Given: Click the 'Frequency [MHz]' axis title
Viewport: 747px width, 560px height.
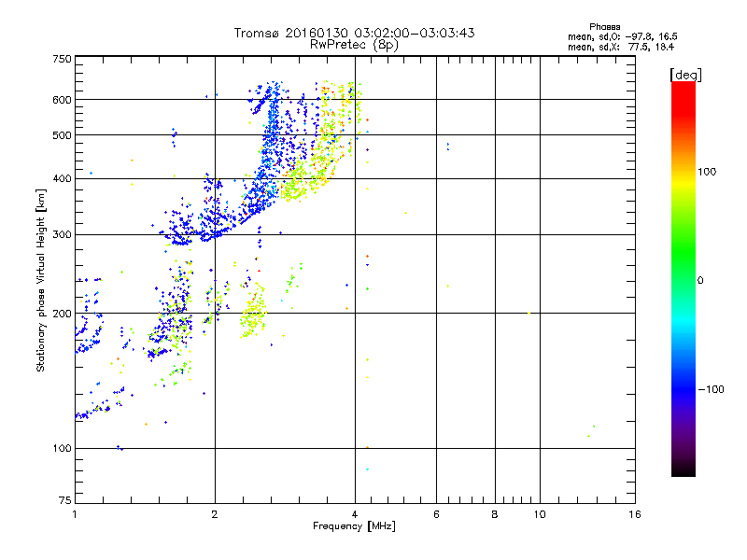Looking at the screenshot, I should 354,526.
